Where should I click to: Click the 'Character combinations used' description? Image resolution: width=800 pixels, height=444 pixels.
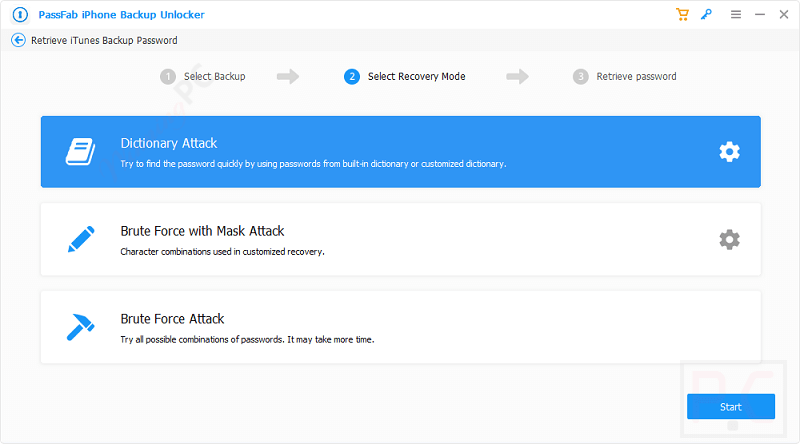point(222,252)
